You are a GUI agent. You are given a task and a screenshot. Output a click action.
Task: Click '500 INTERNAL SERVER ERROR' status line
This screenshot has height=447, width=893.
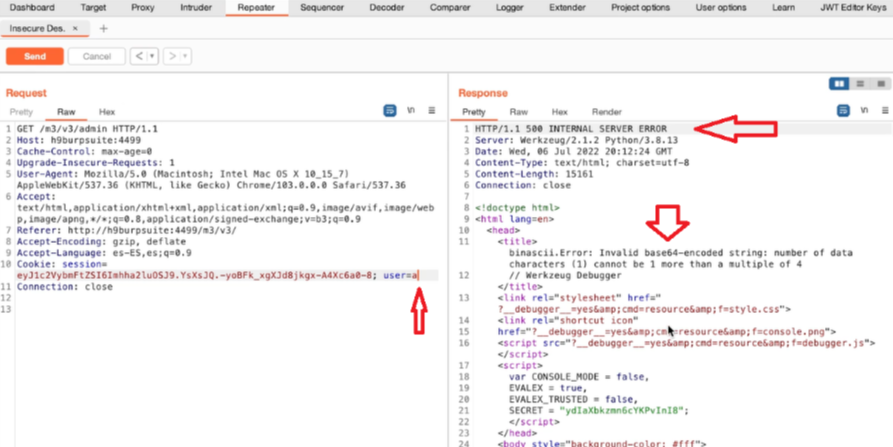click(x=571, y=129)
